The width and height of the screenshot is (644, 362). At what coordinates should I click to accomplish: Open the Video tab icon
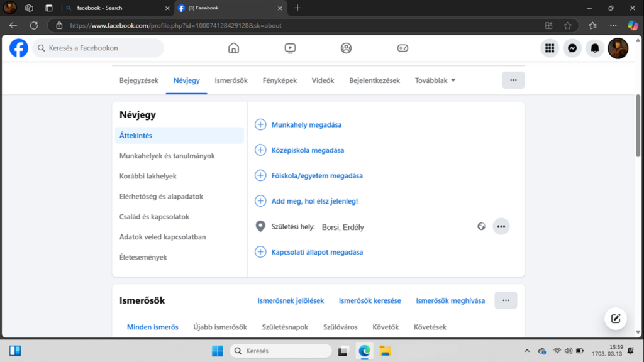[x=290, y=48]
